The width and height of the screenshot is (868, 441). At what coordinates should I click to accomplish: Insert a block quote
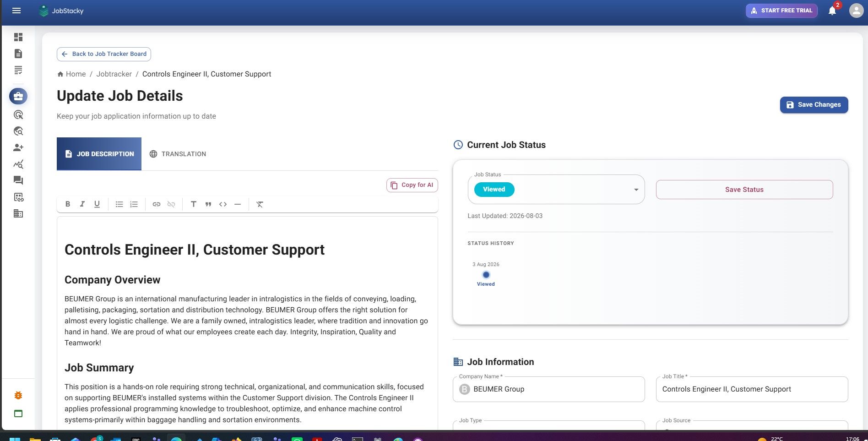coord(208,204)
